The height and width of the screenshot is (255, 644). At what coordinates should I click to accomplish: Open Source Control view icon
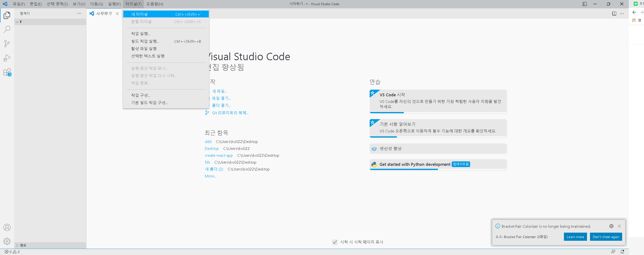(7, 44)
